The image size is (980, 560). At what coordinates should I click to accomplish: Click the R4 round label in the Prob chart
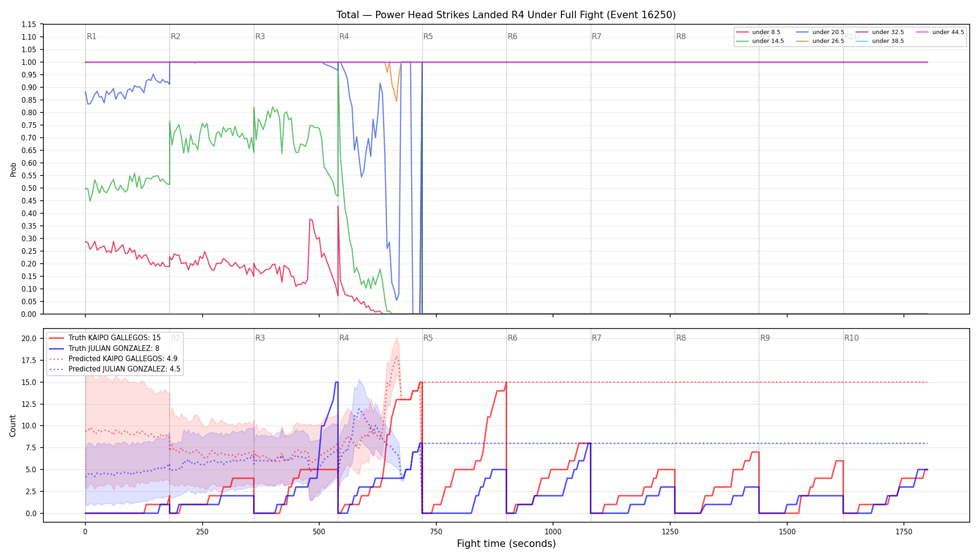(344, 36)
